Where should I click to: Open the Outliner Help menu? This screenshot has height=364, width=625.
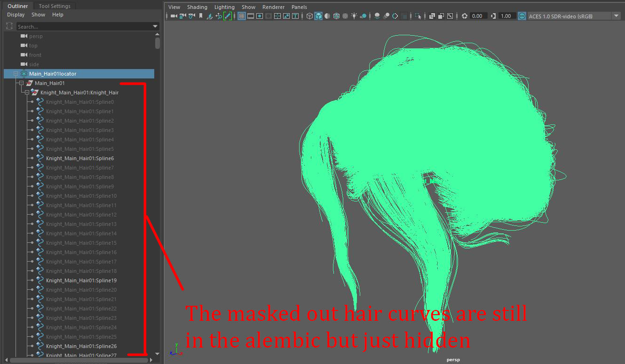click(58, 15)
